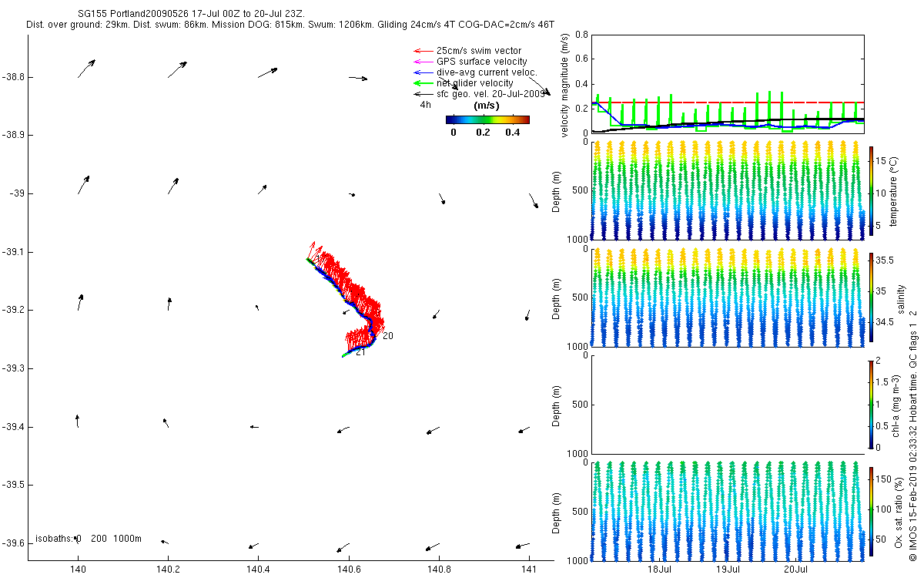This screenshot has width=924, height=578.
Task: Click the longitude tick label 140.2
Action: tap(168, 569)
